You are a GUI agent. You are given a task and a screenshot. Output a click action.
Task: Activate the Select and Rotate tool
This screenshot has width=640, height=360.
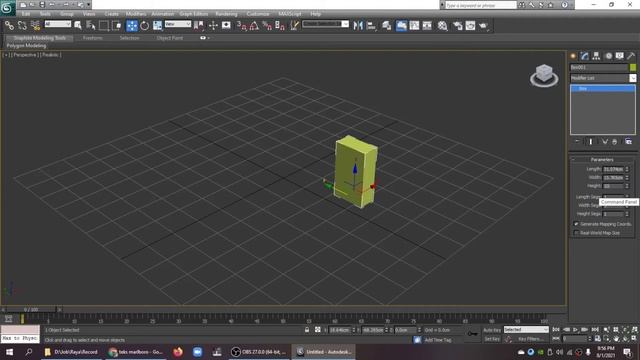click(144, 26)
